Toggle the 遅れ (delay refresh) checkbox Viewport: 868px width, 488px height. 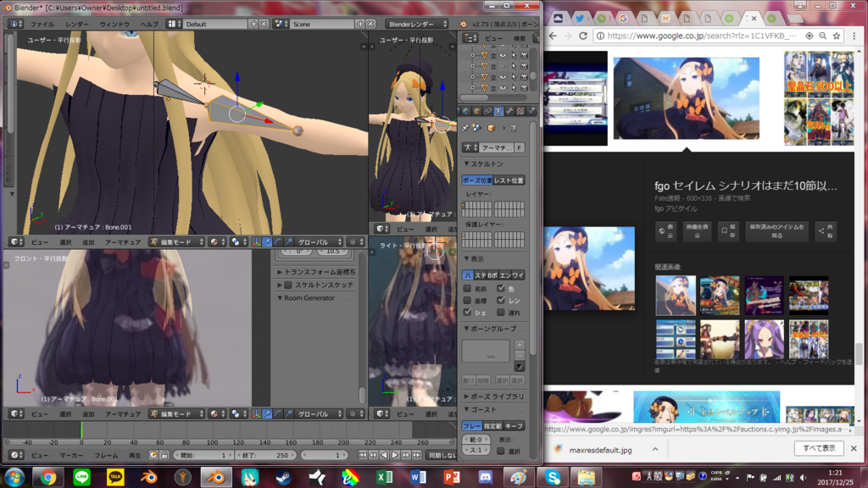pos(501,312)
